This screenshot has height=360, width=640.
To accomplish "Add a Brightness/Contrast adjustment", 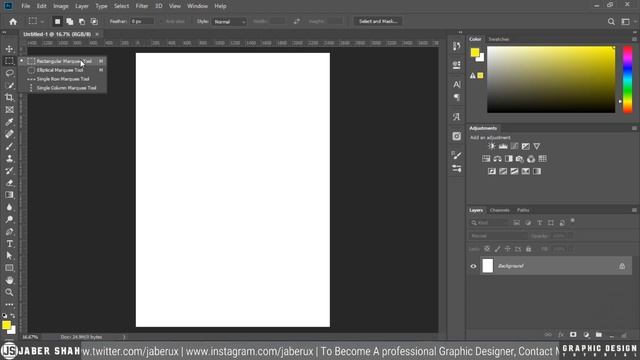I will pos(492,146).
